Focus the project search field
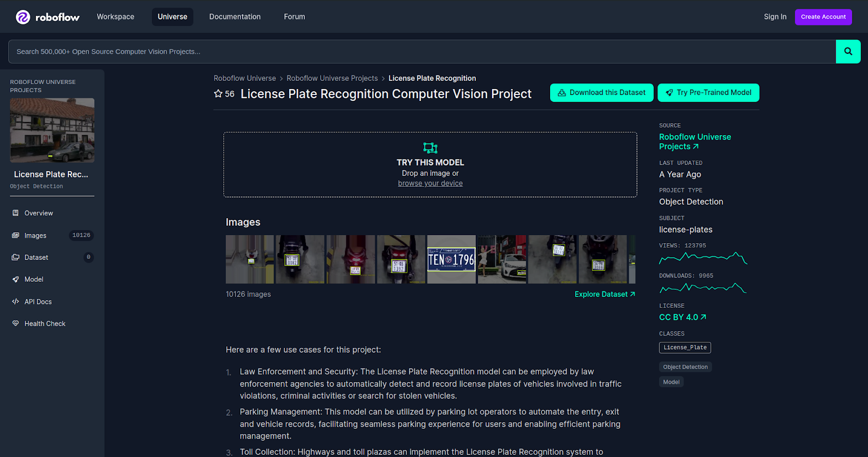Screen dimensions: 868x457 [x=422, y=52]
